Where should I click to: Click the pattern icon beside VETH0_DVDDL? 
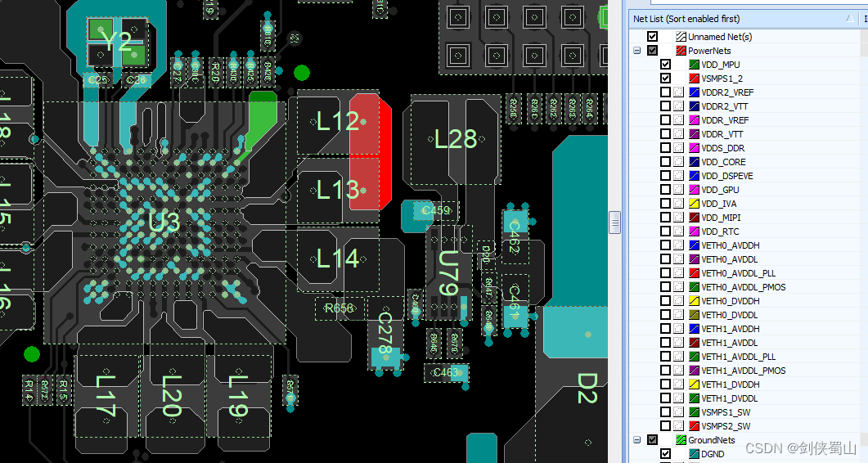[x=679, y=315]
